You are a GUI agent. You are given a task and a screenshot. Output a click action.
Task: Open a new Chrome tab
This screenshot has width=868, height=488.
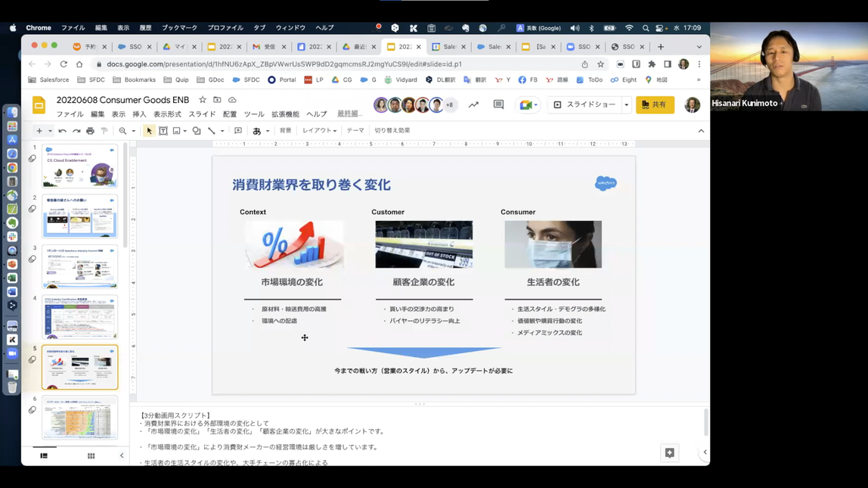click(x=660, y=47)
